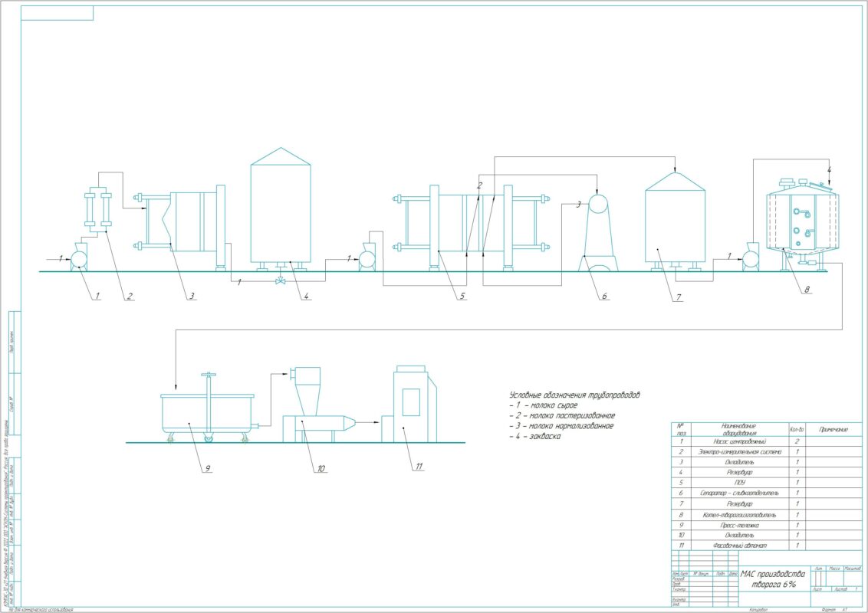868x613 pixels.
Task: Select the tall storage tank at position 4
Action: [281, 209]
